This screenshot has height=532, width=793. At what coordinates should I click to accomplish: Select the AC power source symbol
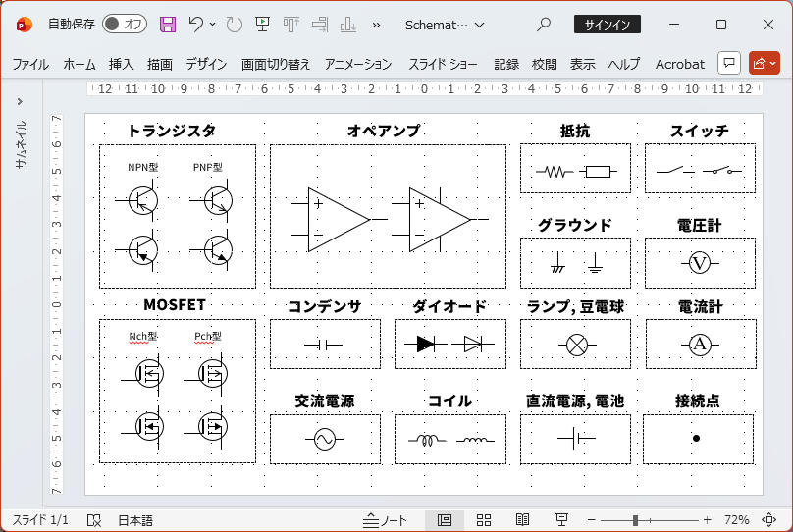point(324,439)
